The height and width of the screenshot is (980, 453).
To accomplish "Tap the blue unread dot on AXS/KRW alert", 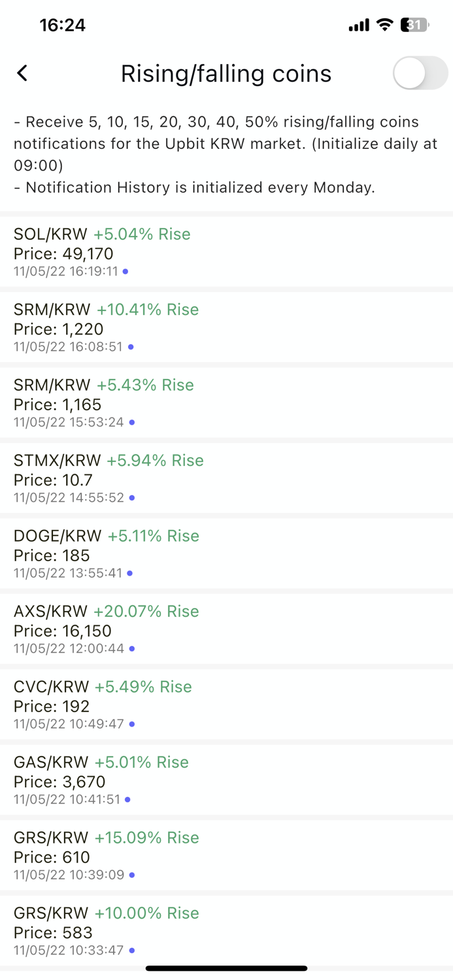I will (x=131, y=649).
